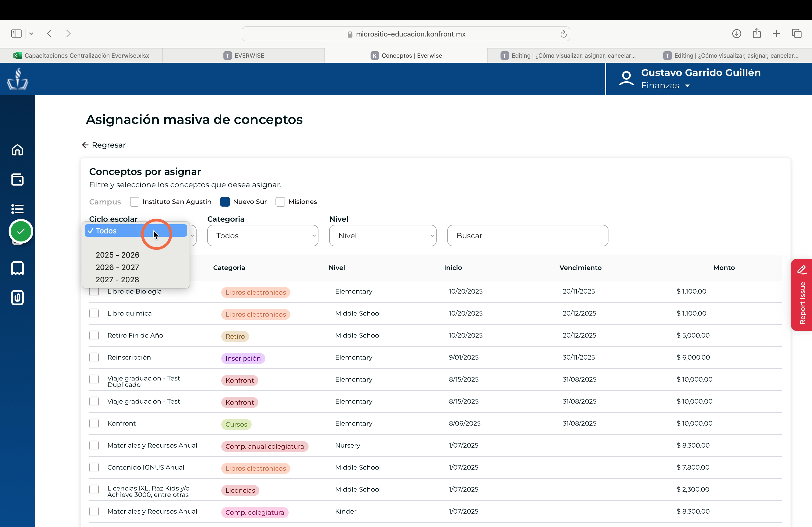Click the Buscar search field
This screenshot has width=812, height=527.
click(527, 236)
